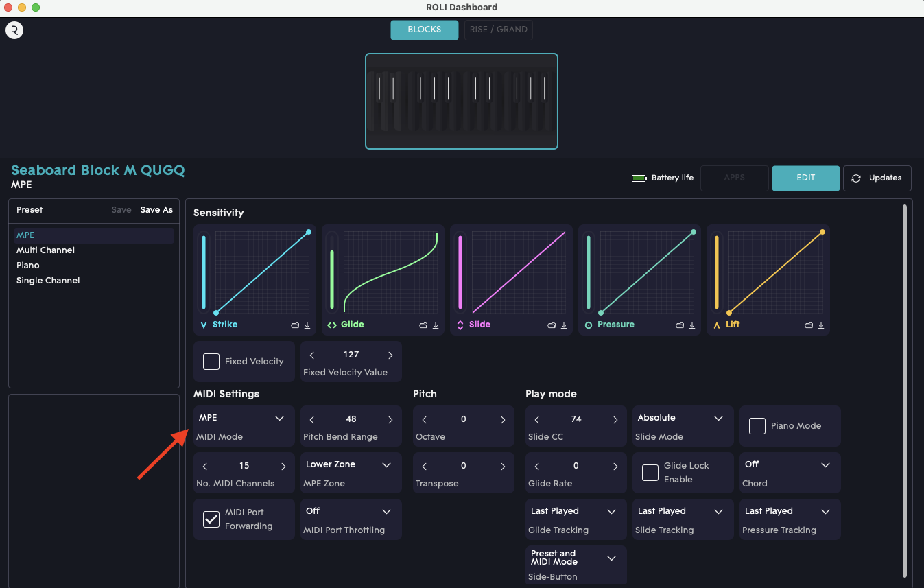
Task: Click the Glide sensitivity vertical slider
Action: tap(332, 272)
